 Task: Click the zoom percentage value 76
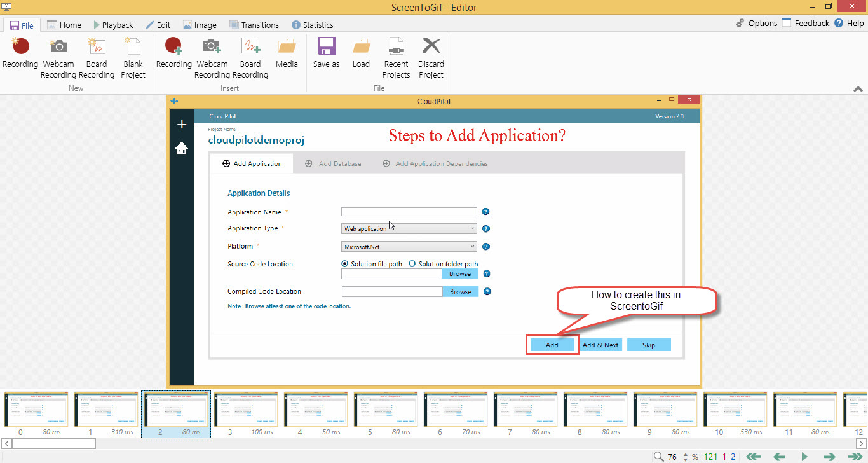(672, 457)
